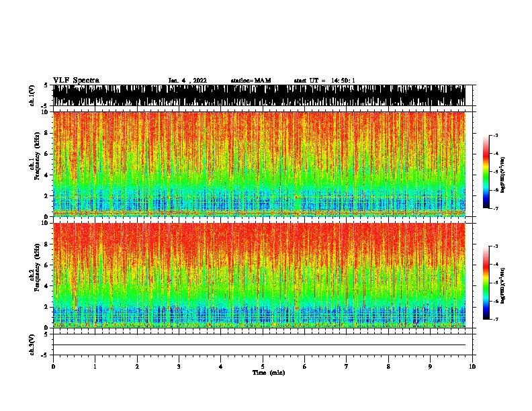Viewport: 532px width, 411px height.
Task: Click the ch.2 color bar log(PSD) unit label
Action: 503,285
